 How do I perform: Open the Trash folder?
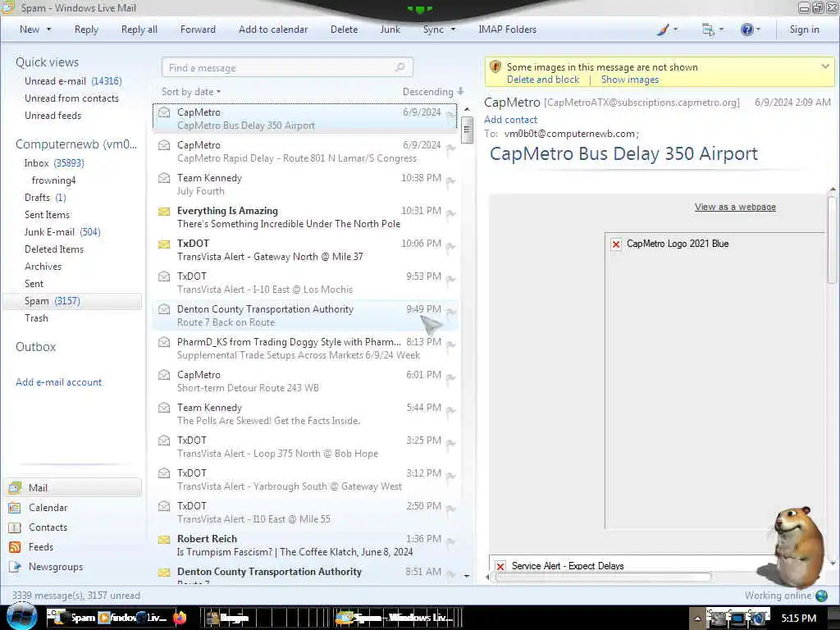pos(36,318)
